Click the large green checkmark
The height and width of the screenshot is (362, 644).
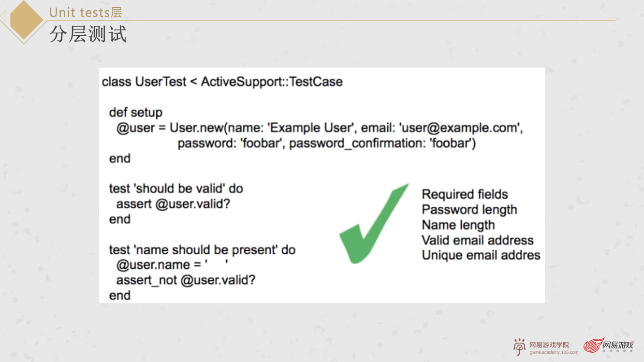(372, 224)
